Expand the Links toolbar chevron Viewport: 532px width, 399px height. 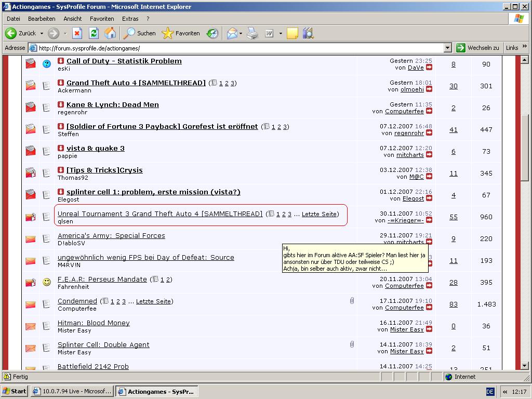pyautogui.click(x=525, y=46)
